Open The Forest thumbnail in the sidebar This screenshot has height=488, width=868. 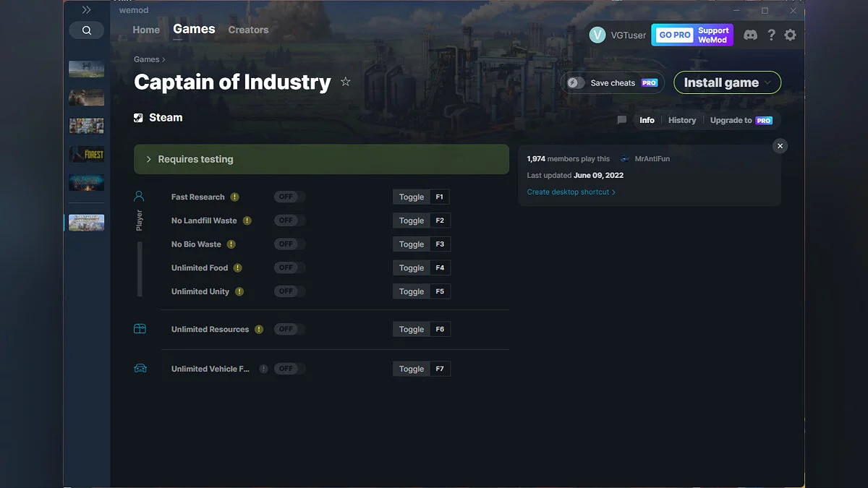tap(86, 154)
